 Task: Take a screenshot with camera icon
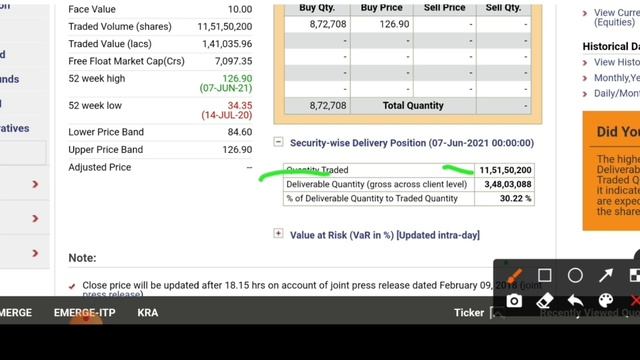click(514, 301)
